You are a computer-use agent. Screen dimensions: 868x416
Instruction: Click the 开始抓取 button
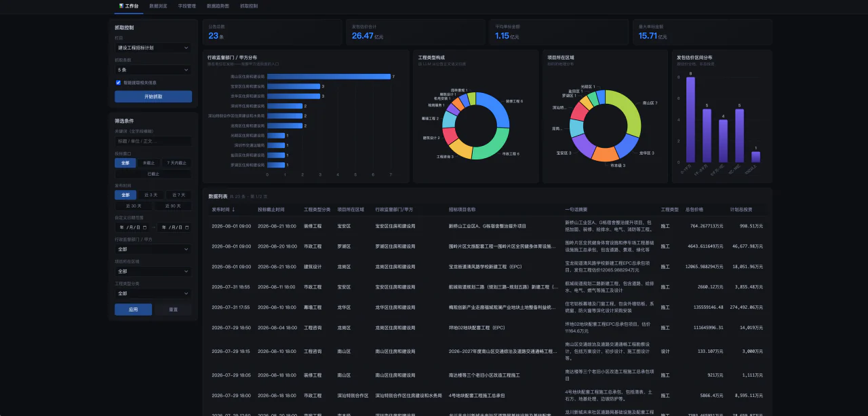coord(153,97)
